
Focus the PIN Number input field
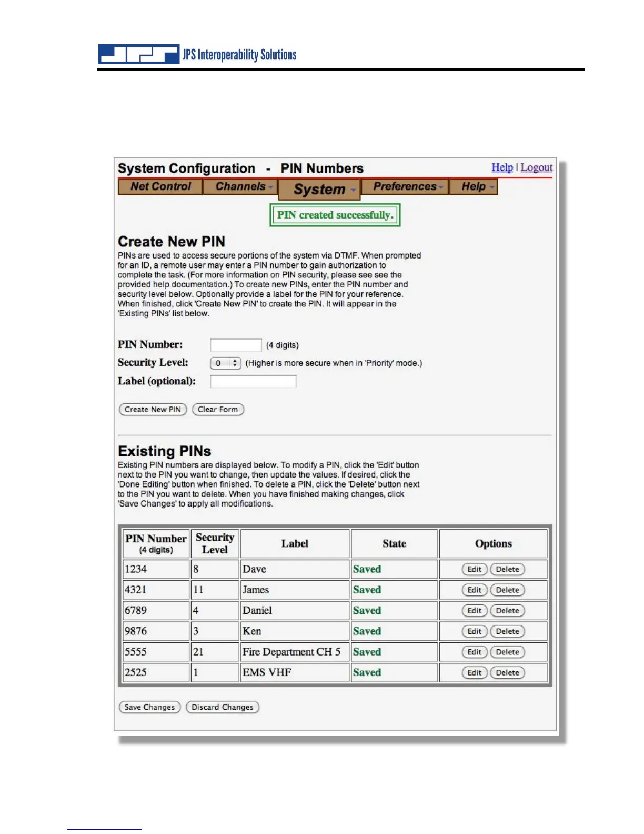click(x=236, y=345)
